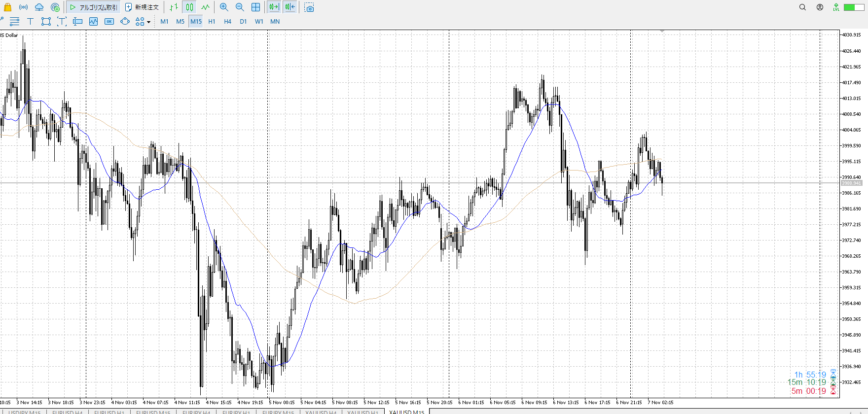Image resolution: width=868 pixels, height=414 pixels.
Task: Switch chart to candlestick display
Action: point(190,7)
